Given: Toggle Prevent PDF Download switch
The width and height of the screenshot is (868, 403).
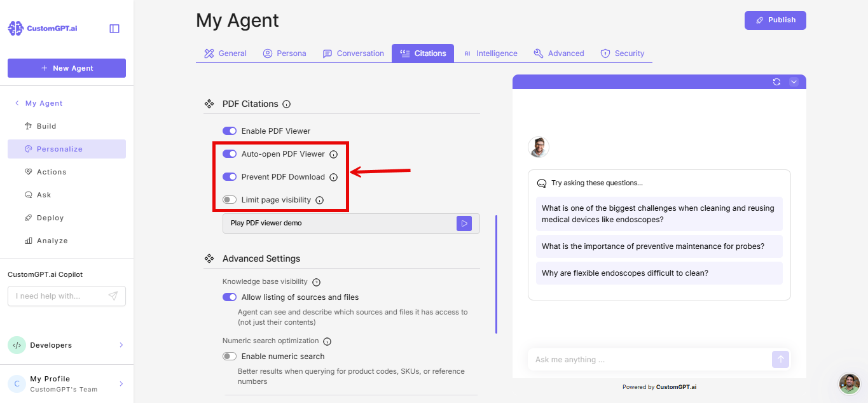Looking at the screenshot, I should 230,177.
